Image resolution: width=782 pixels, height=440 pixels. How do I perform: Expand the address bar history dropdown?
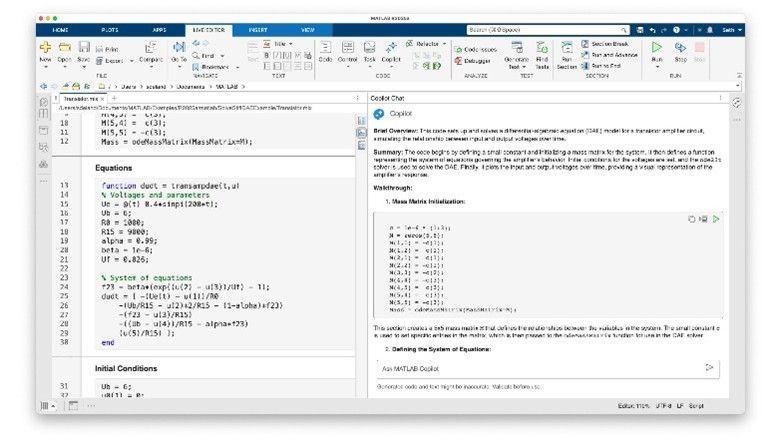click(x=737, y=86)
